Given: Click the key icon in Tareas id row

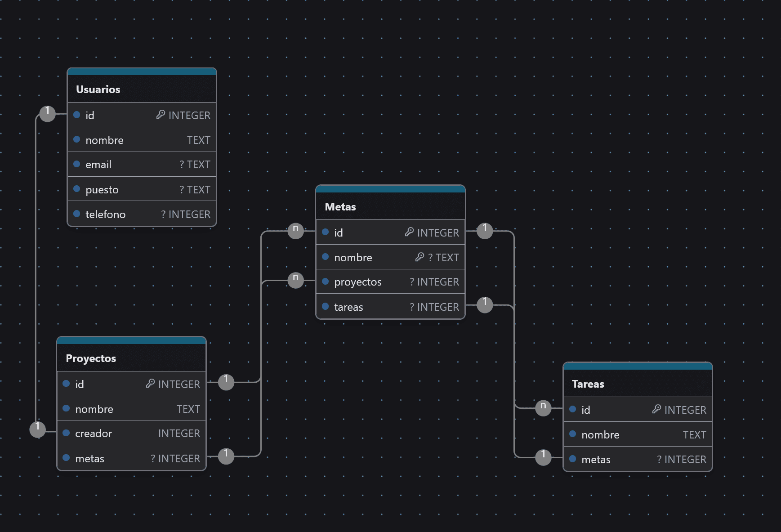Looking at the screenshot, I should pyautogui.click(x=656, y=409).
